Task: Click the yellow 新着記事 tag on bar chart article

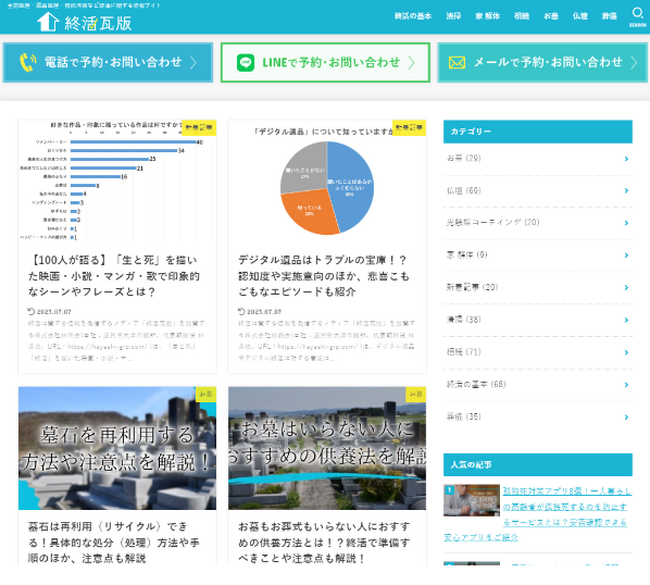Action: coord(199,127)
